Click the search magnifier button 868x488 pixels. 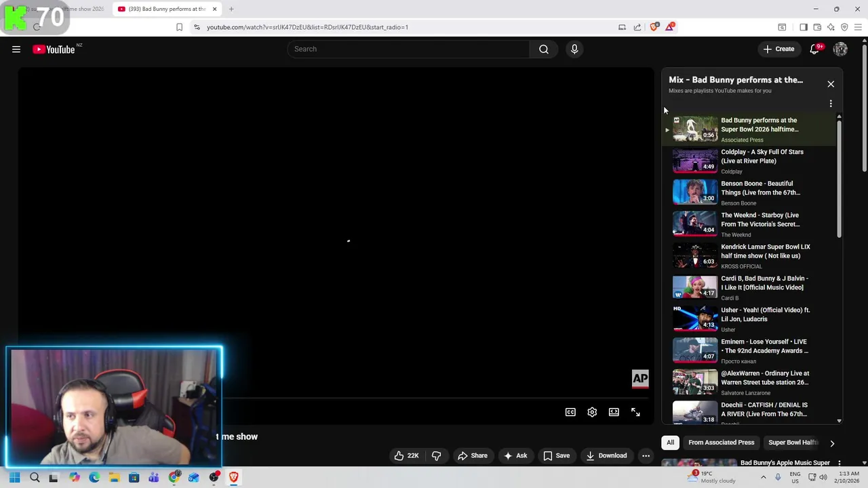pos(544,49)
